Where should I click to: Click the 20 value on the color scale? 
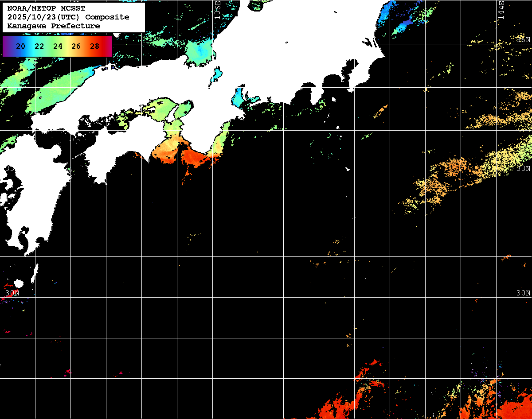click(x=20, y=46)
